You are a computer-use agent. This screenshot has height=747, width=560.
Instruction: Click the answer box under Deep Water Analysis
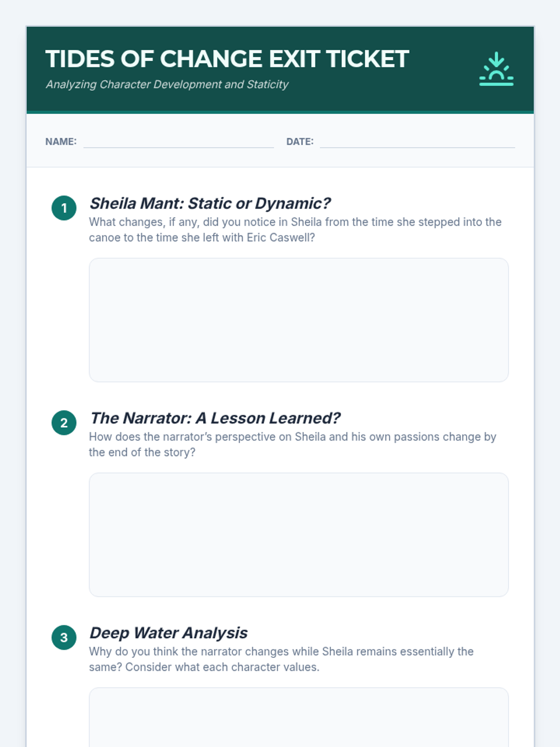tap(299, 719)
